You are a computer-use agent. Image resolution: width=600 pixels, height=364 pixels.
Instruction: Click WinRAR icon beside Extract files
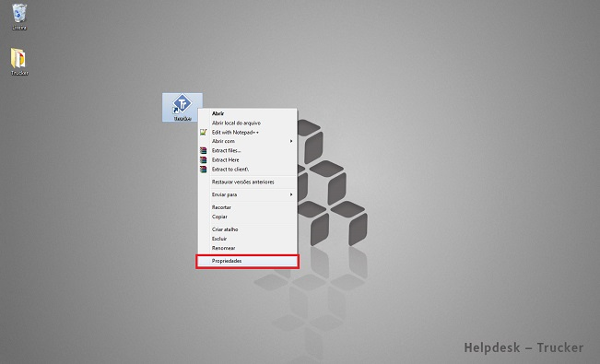[203, 150]
